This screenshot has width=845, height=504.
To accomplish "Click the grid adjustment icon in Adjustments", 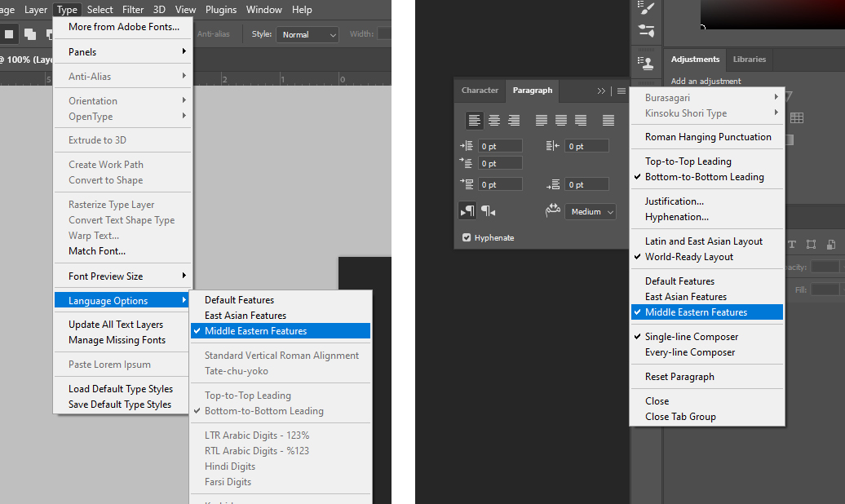I will (x=797, y=117).
